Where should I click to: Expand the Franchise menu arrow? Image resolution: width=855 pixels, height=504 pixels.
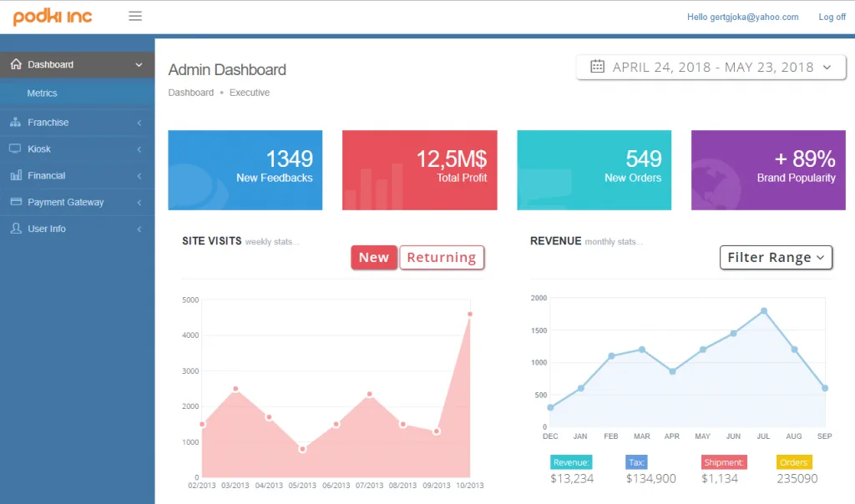[x=139, y=123]
